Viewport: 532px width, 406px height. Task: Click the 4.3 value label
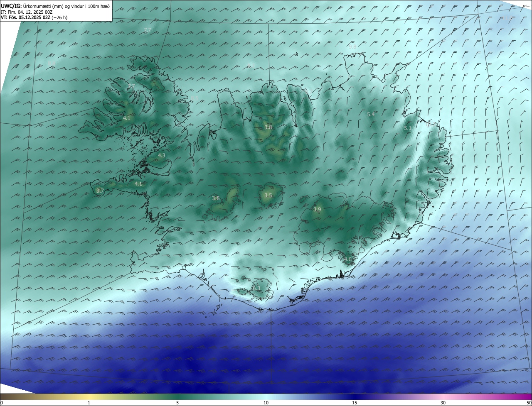click(x=162, y=156)
